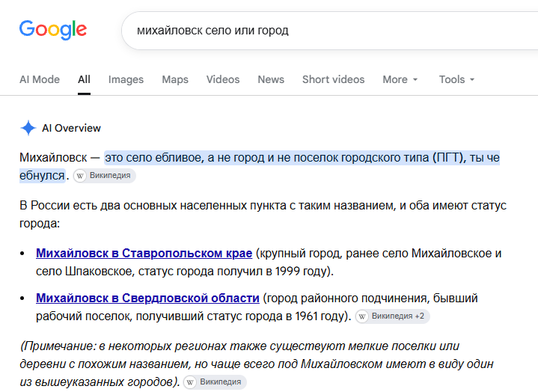Click the AI Overview sparkle icon

click(x=28, y=128)
